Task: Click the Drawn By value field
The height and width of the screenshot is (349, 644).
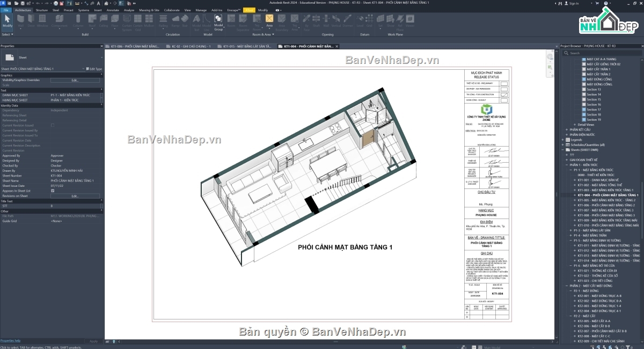Action: pyautogui.click(x=75, y=171)
